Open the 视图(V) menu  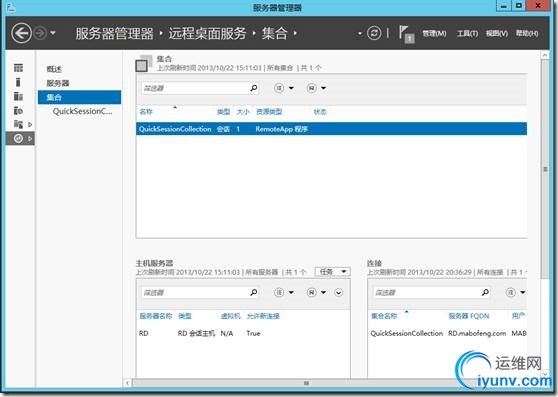[x=497, y=33]
